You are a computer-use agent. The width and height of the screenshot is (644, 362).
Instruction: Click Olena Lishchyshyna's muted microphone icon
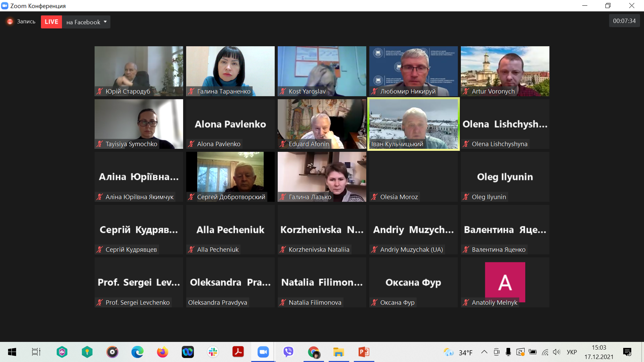pyautogui.click(x=466, y=144)
